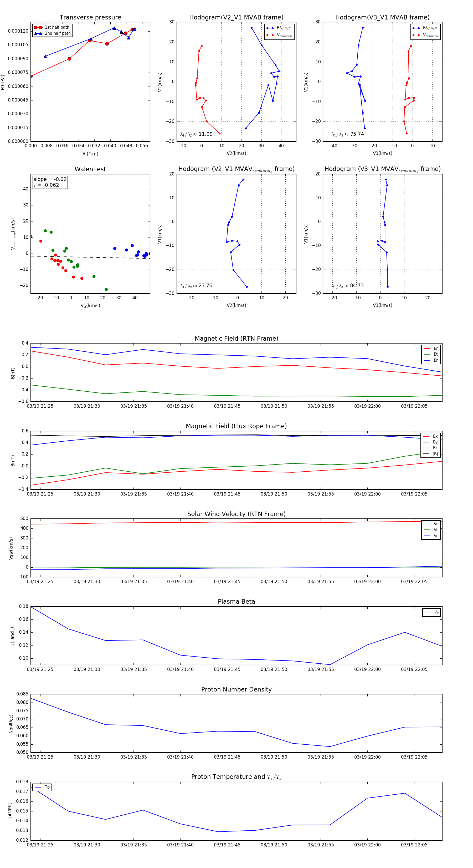The height and width of the screenshot is (868, 473).
Task: Click the 'Proton Temperature and Te/Tp' title
Action: pos(236,777)
